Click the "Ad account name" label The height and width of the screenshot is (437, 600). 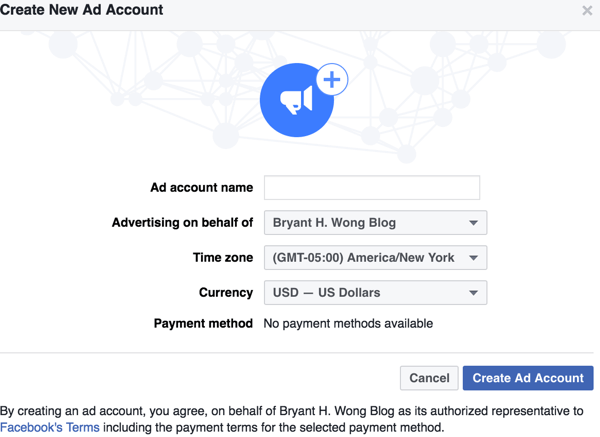coord(201,187)
